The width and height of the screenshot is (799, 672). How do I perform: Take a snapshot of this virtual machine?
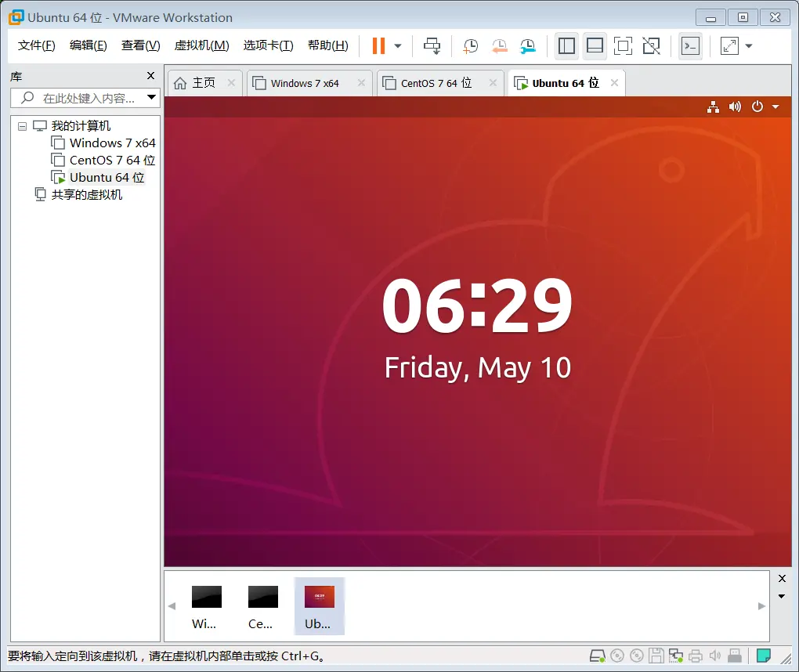[470, 45]
